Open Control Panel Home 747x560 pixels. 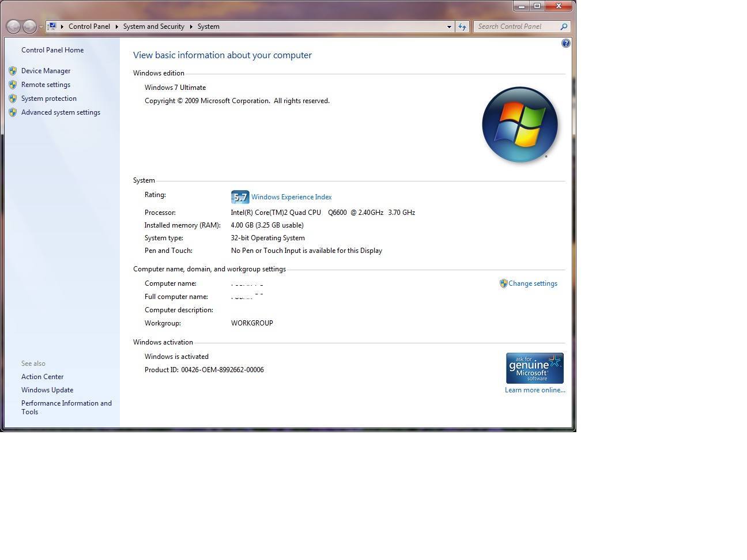[52, 50]
